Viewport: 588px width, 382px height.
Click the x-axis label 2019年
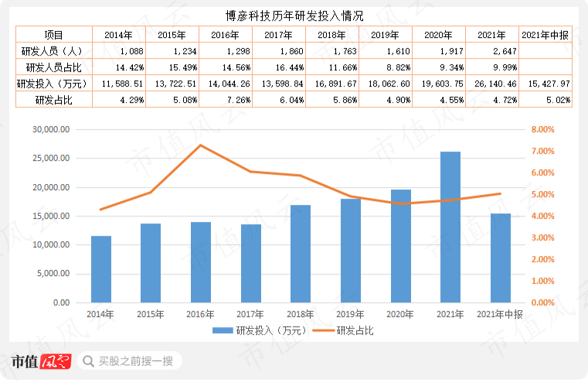tap(350, 314)
